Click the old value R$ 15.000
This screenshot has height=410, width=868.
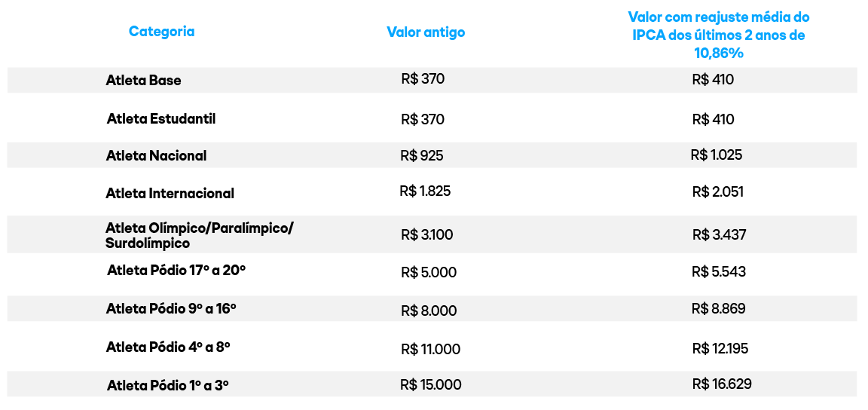pos(430,385)
